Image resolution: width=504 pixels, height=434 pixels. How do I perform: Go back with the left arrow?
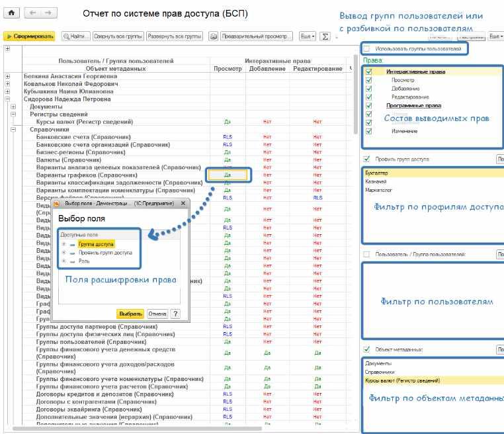click(x=34, y=13)
